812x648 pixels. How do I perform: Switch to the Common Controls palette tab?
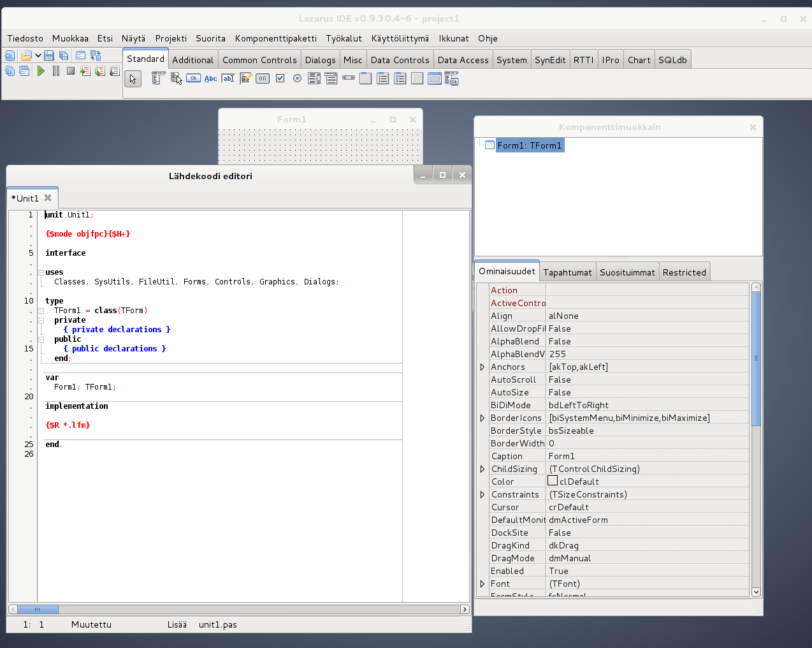pos(259,60)
